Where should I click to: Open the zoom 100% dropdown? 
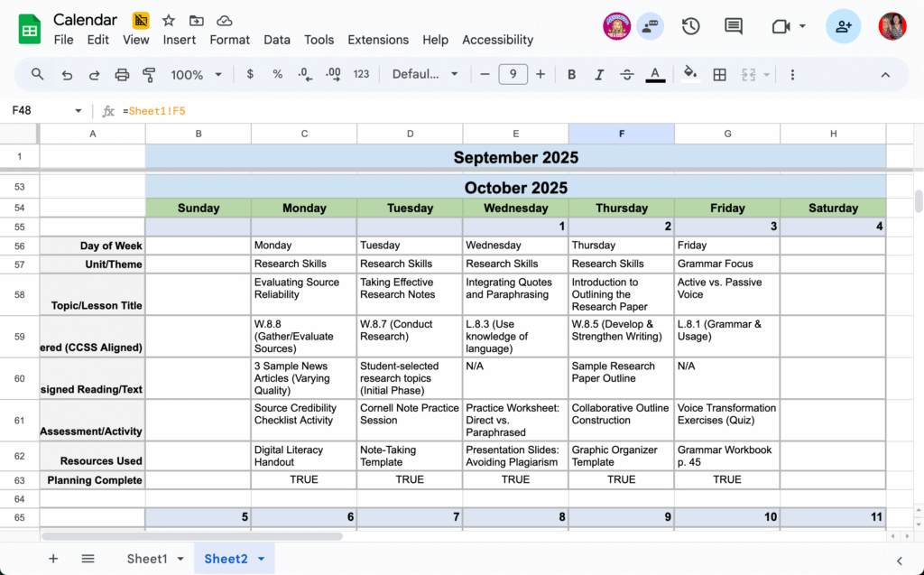pyautogui.click(x=194, y=75)
